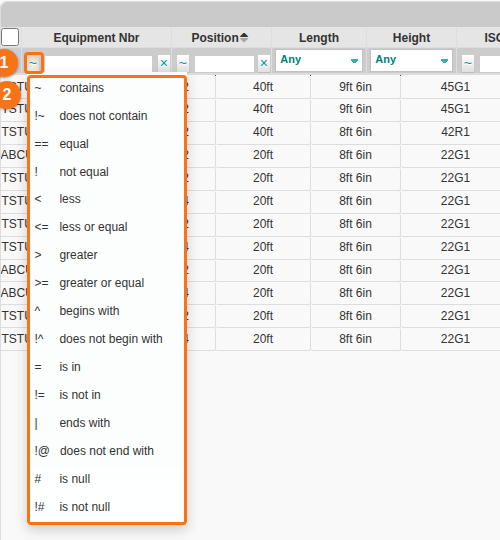Screen dimensions: 500x540
Task: Toggle the select-all checkbox in header
Action: (10, 37)
